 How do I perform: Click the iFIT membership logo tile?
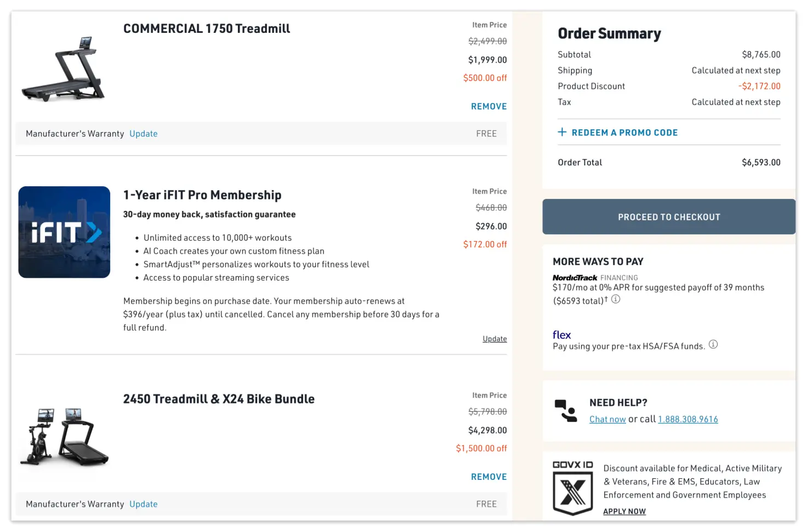point(64,232)
